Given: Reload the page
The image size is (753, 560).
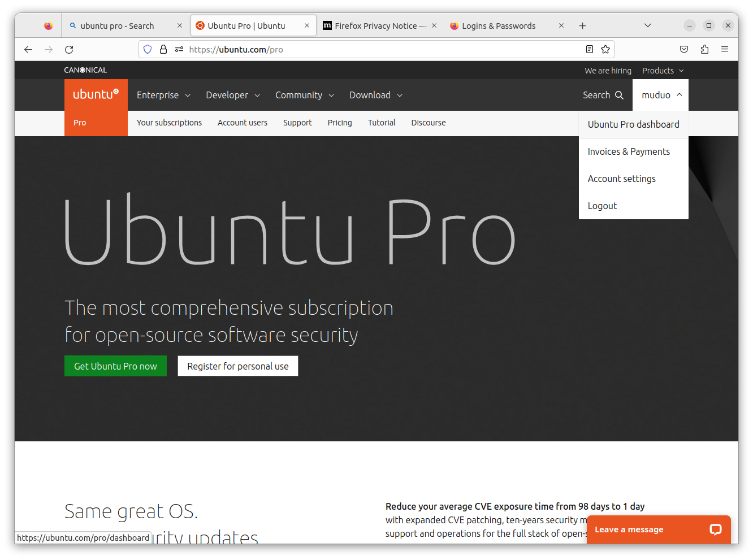Looking at the screenshot, I should click(x=69, y=50).
